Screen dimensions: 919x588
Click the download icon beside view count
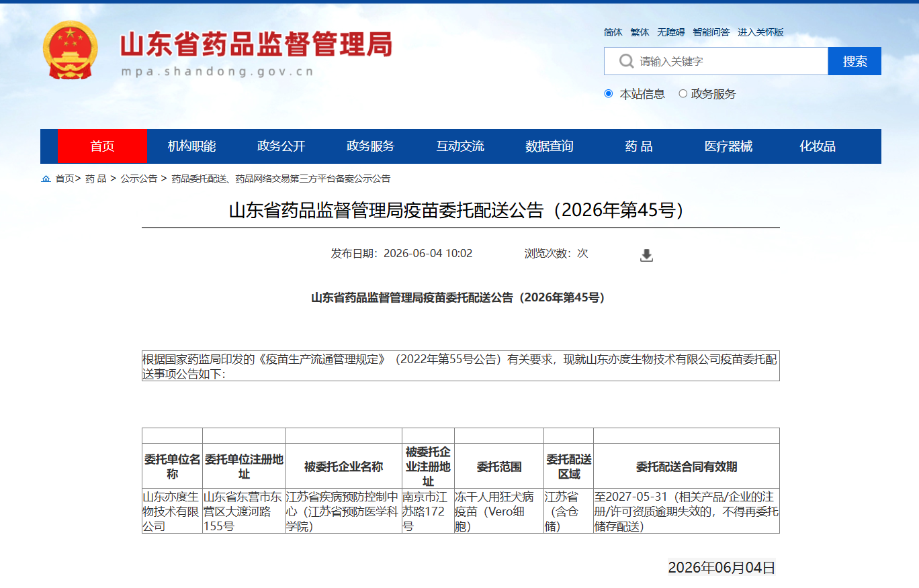coord(646,255)
